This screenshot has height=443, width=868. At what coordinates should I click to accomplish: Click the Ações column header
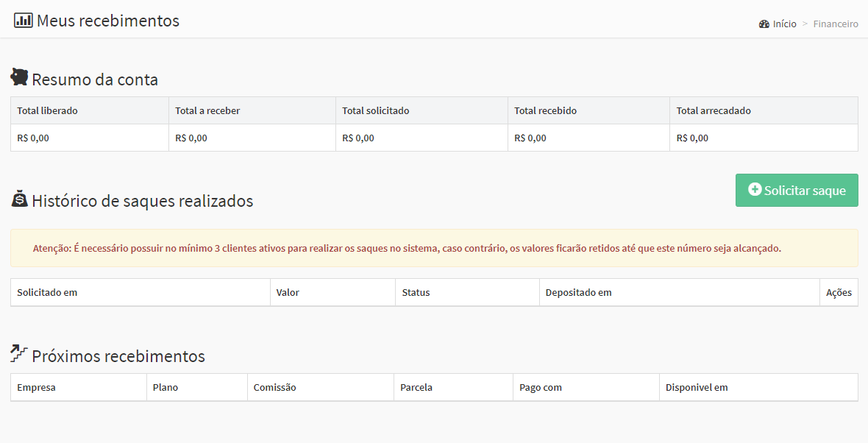coord(839,293)
